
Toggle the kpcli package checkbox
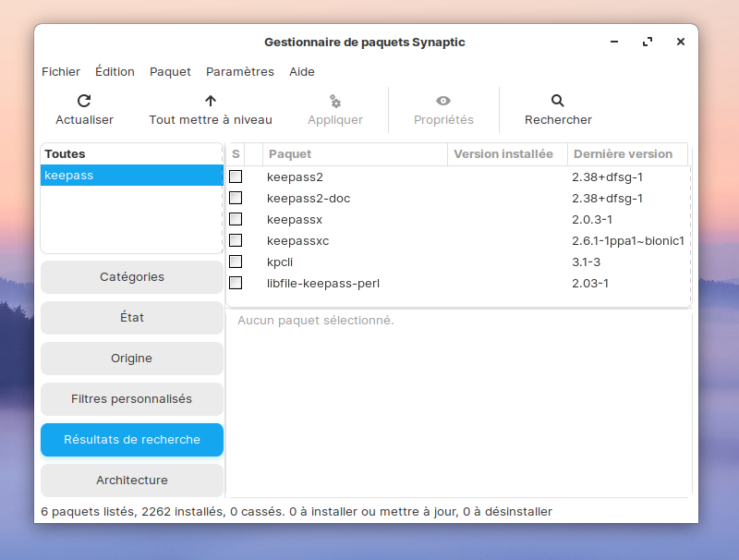pyautogui.click(x=236, y=262)
